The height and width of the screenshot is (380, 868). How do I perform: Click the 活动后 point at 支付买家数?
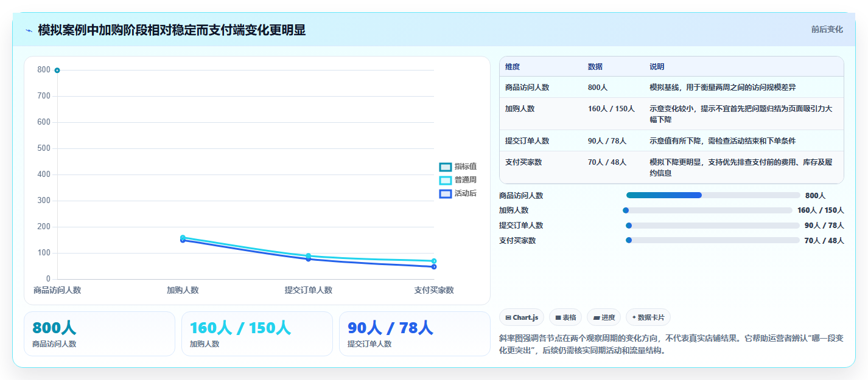point(434,267)
